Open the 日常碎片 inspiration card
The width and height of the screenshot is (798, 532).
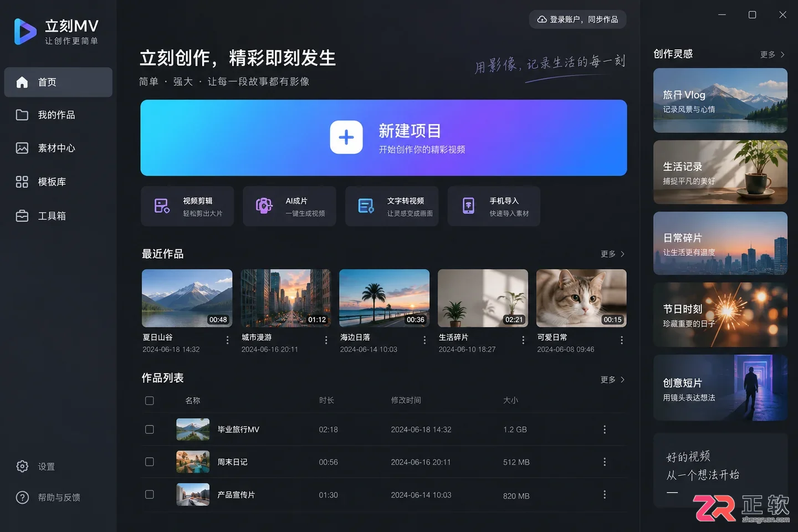[720, 243]
